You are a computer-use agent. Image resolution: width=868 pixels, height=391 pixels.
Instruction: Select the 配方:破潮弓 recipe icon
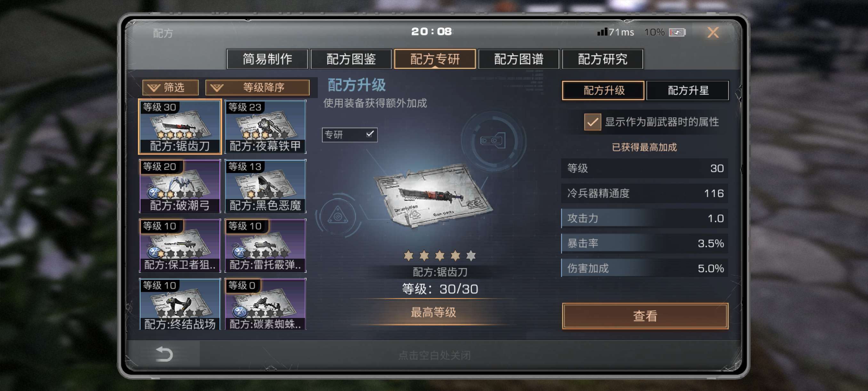(x=180, y=186)
